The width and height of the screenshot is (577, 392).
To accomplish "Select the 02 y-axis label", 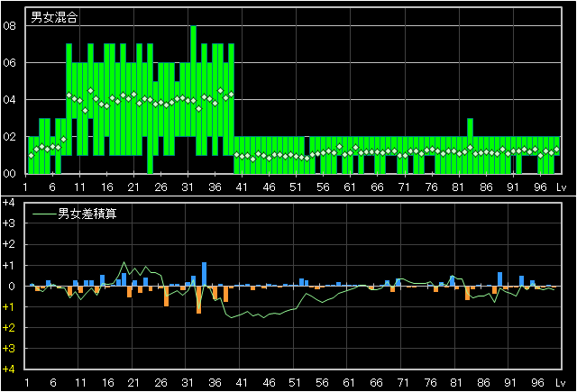I will [x=9, y=136].
